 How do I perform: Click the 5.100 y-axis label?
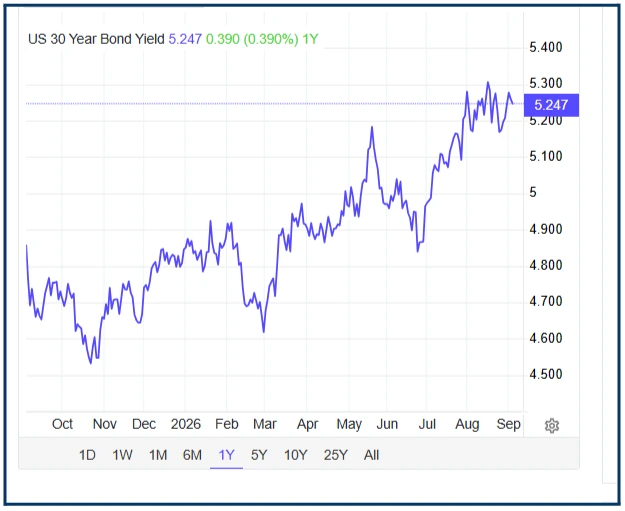point(546,156)
